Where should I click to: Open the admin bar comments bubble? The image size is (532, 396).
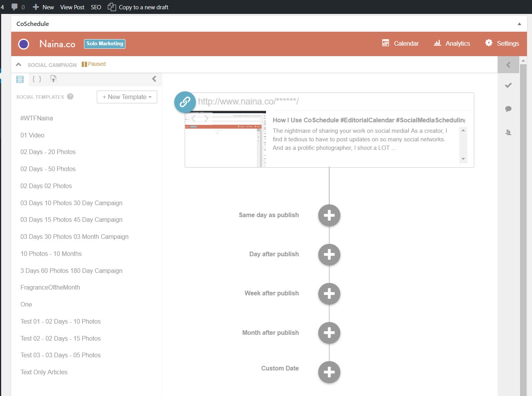click(18, 7)
